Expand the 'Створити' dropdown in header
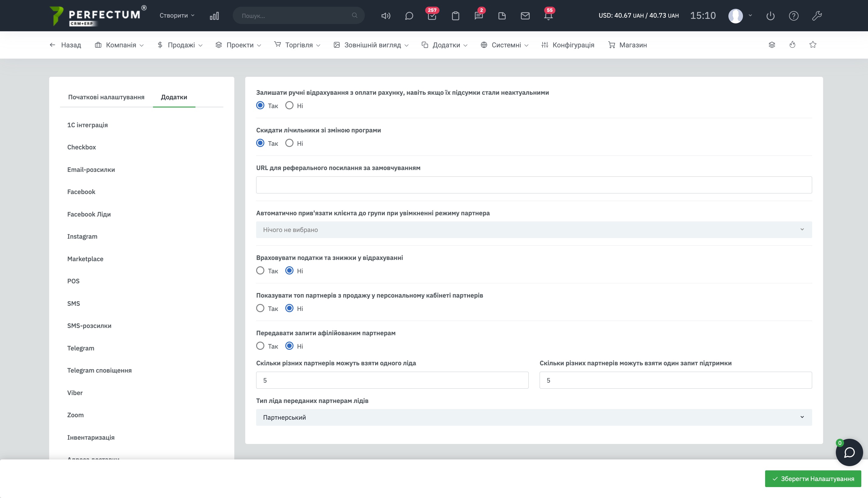Viewport: 868px width, 498px height. [177, 16]
